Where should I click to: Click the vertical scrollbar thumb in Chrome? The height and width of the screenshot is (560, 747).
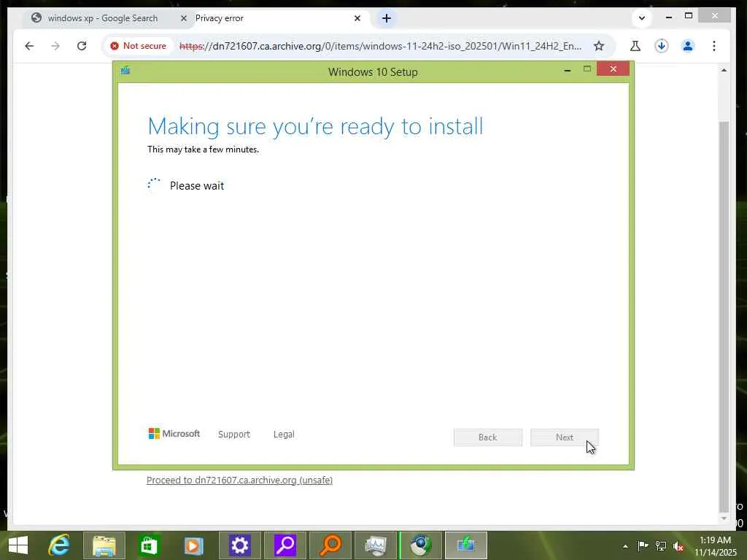pos(724,316)
